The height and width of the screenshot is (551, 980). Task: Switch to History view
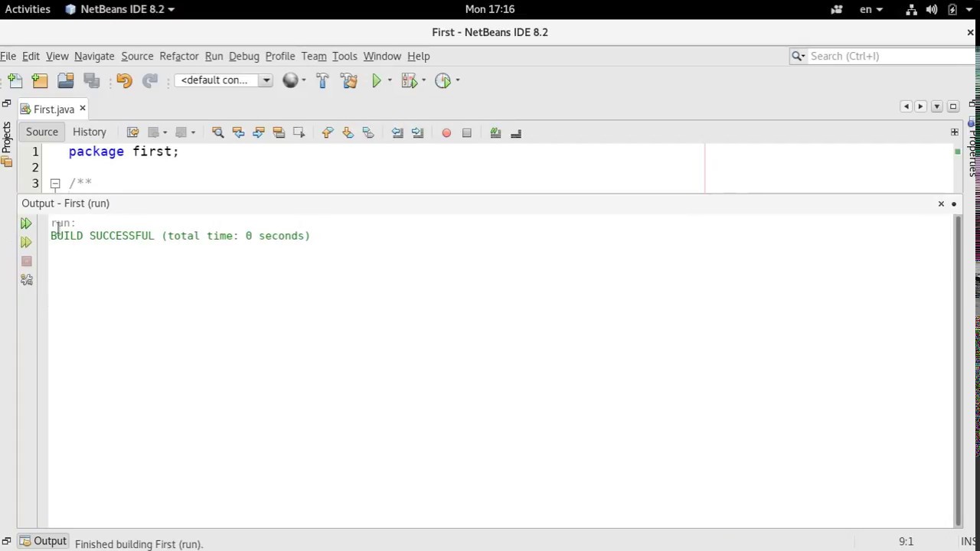(90, 132)
